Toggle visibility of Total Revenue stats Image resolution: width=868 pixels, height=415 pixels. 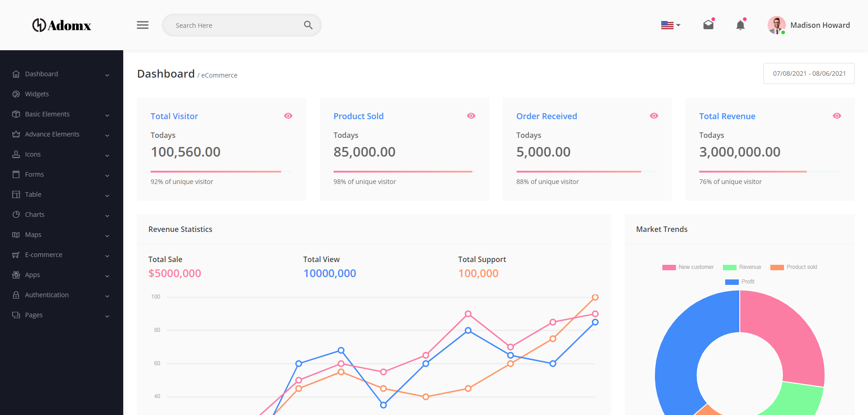coord(837,116)
